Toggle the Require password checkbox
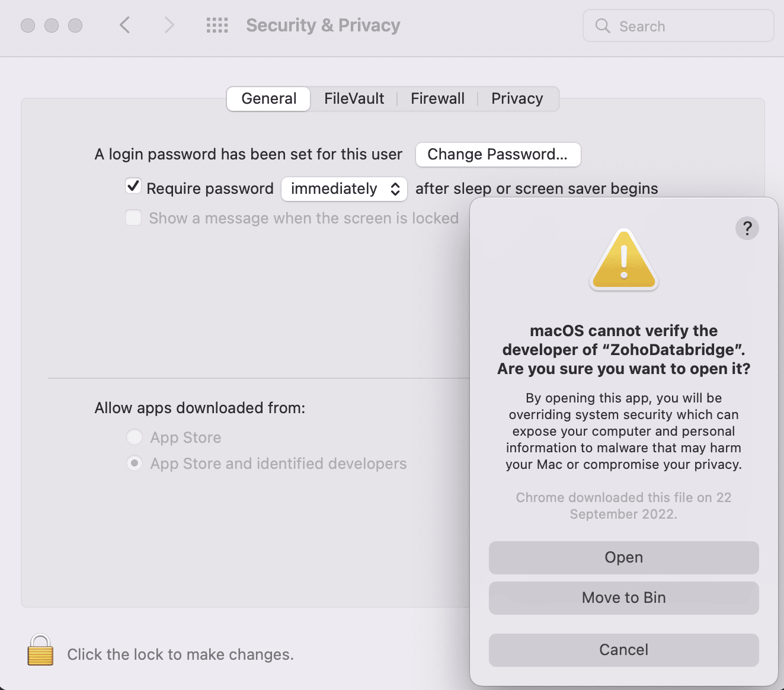Screen dimensions: 784x690 (133, 187)
